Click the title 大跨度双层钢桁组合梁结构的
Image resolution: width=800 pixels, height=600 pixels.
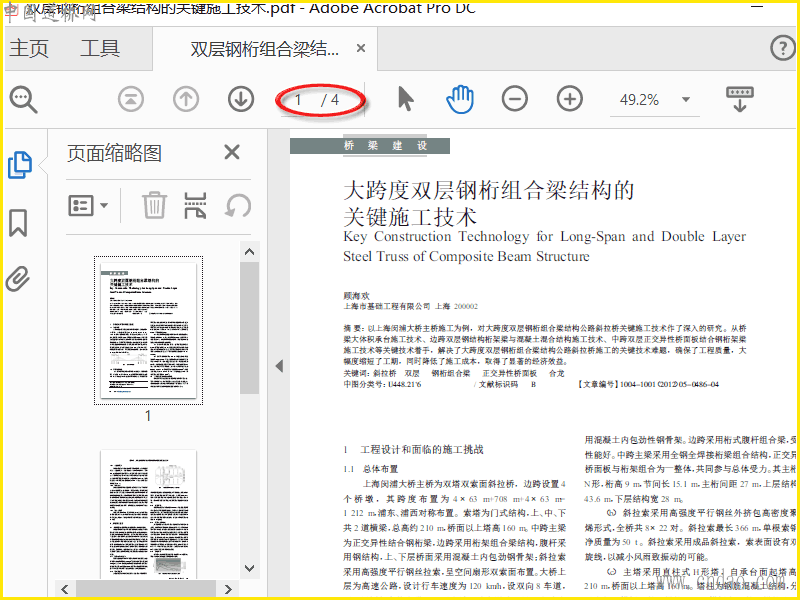pyautogui.click(x=489, y=190)
